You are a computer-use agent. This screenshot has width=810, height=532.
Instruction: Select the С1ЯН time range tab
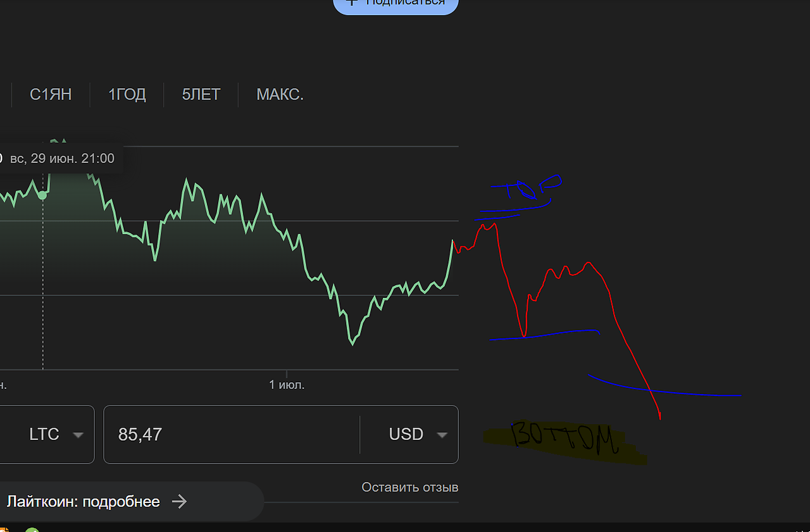(51, 95)
